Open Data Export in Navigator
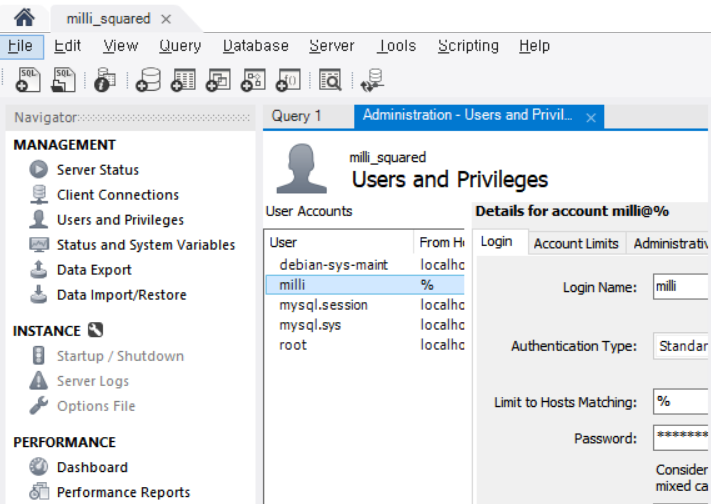 (94, 269)
